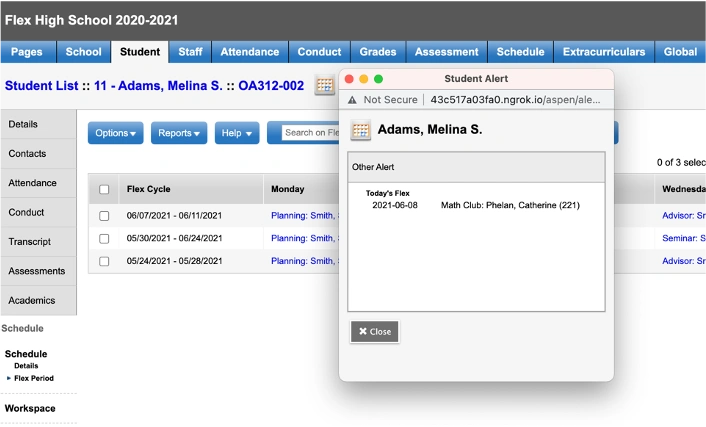Screen dimensions: 706x427
Task: Click the calendar icon beside Adams, Melina S.
Action: [x=361, y=130]
